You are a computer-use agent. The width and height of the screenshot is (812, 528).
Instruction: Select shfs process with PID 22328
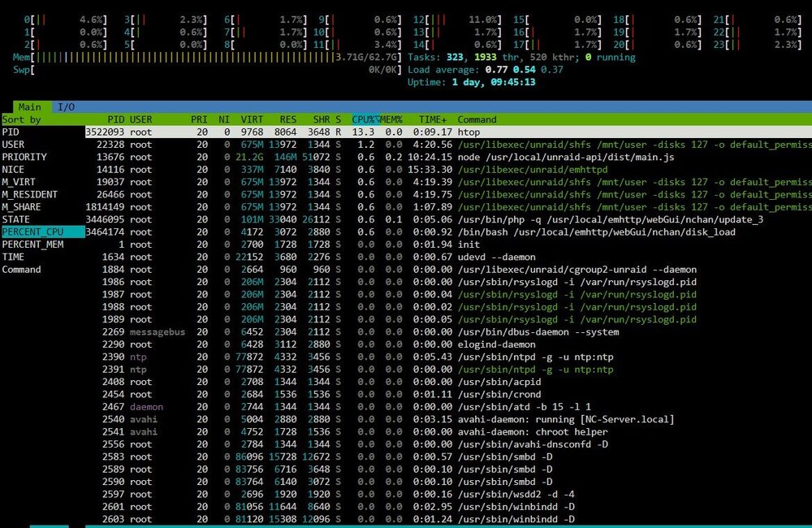click(x=448, y=145)
